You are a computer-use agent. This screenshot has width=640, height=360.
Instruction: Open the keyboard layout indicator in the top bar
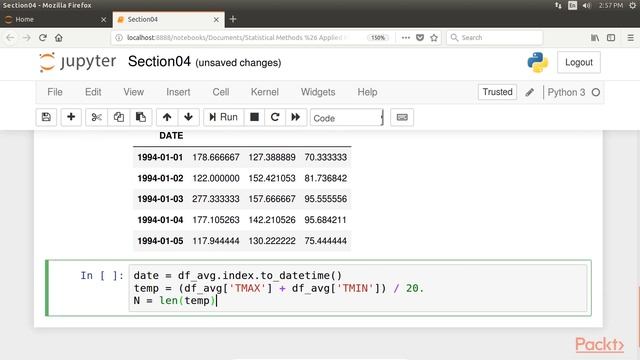coord(572,5)
